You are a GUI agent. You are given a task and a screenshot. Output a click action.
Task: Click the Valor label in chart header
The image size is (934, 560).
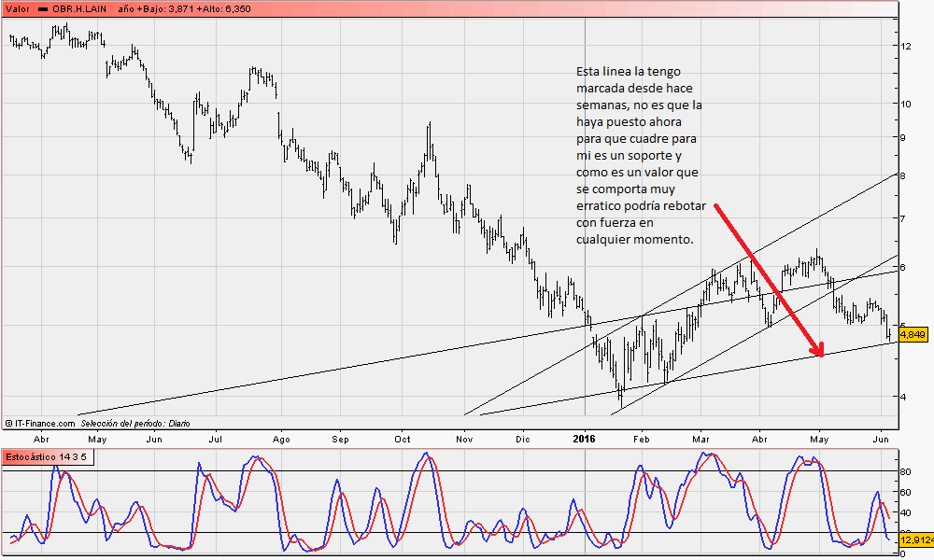click(18, 7)
